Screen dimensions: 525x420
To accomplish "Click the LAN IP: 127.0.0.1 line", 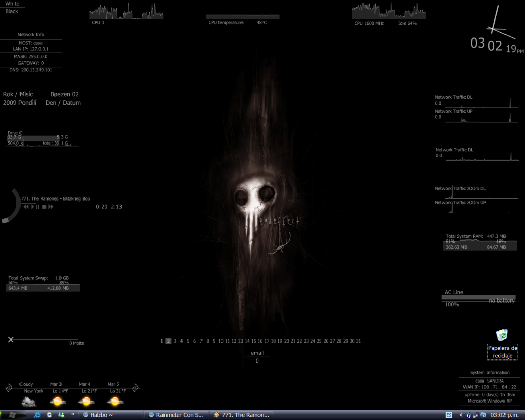I will pos(31,49).
